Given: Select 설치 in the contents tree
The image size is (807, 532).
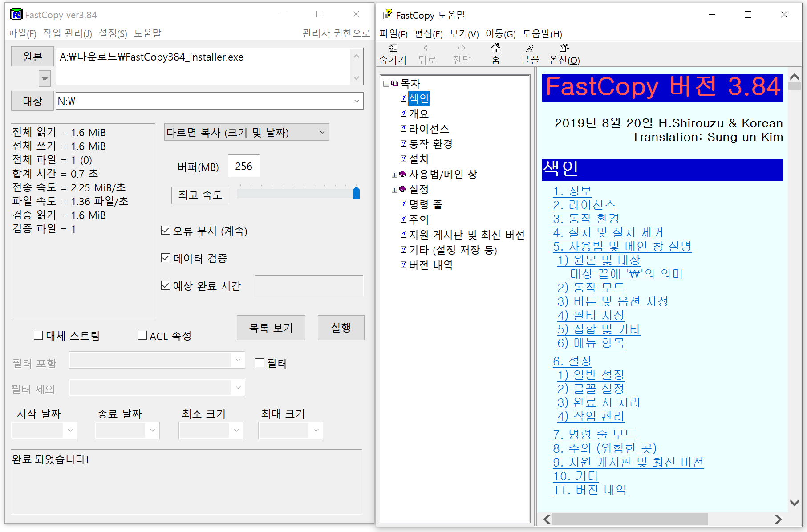Looking at the screenshot, I should pos(418,159).
